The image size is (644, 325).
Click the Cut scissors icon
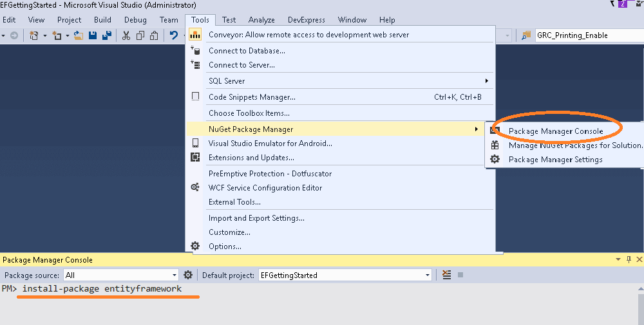[x=126, y=35]
